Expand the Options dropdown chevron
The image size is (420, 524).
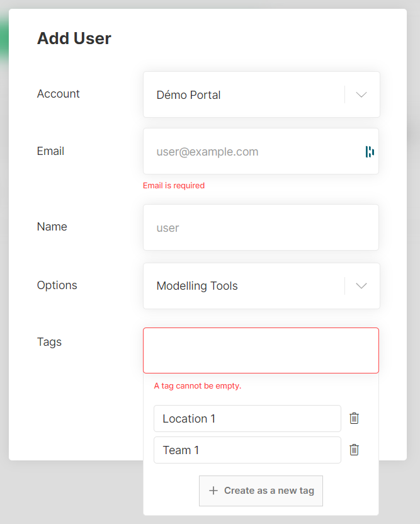[361, 286]
